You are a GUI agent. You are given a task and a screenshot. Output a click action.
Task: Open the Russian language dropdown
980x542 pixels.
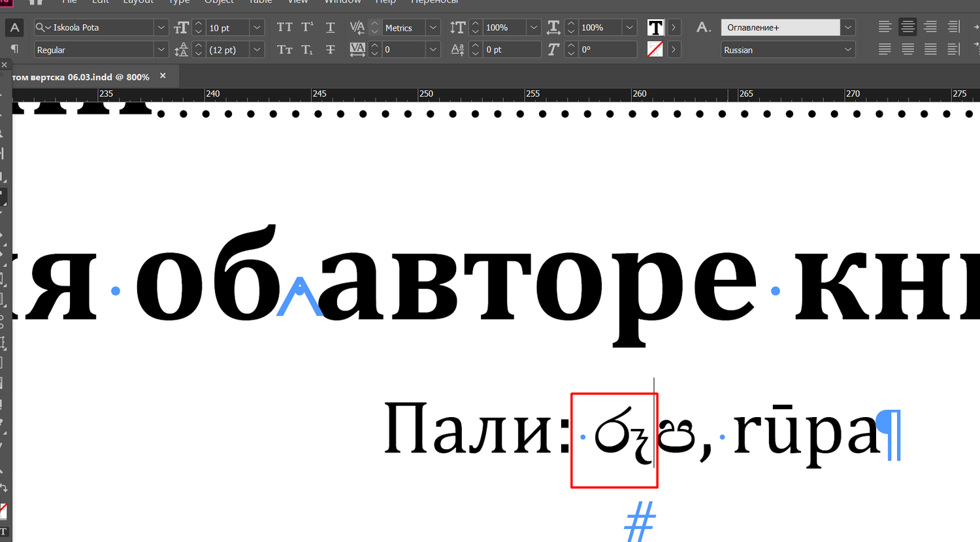pos(847,50)
